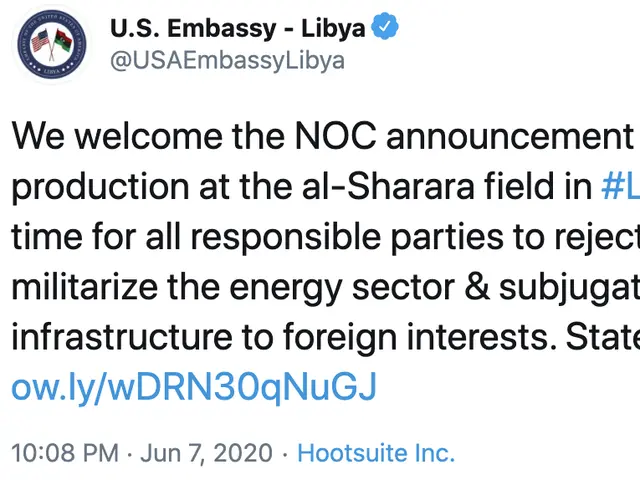Click the word NOC in the tweet
The image size is (640, 480).
click(x=335, y=136)
